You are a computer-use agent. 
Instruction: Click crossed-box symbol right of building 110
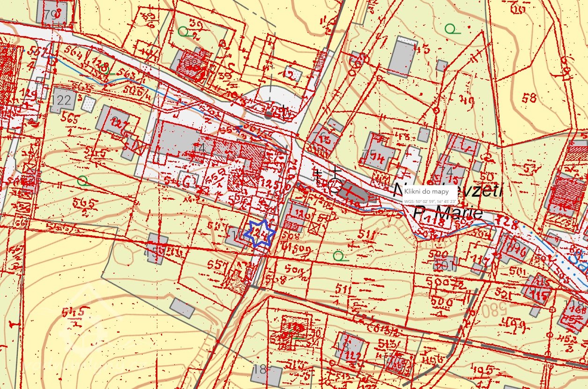pos(313,227)
